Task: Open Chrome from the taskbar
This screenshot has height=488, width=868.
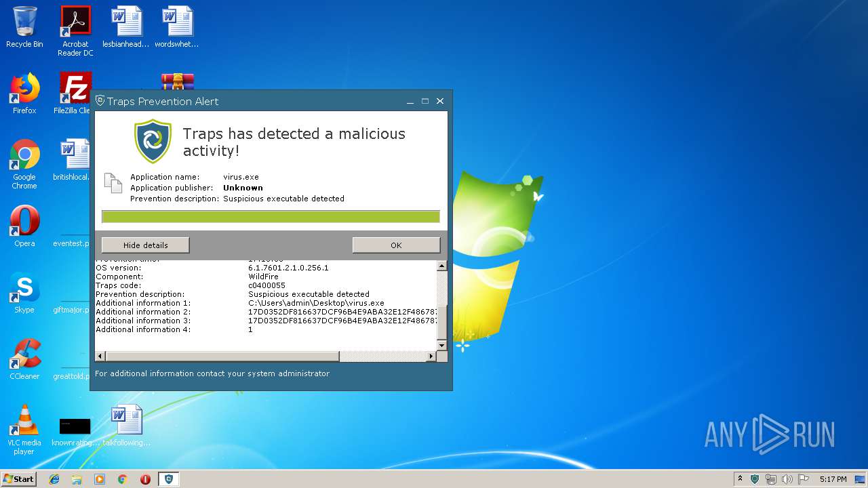Action: pyautogui.click(x=122, y=479)
